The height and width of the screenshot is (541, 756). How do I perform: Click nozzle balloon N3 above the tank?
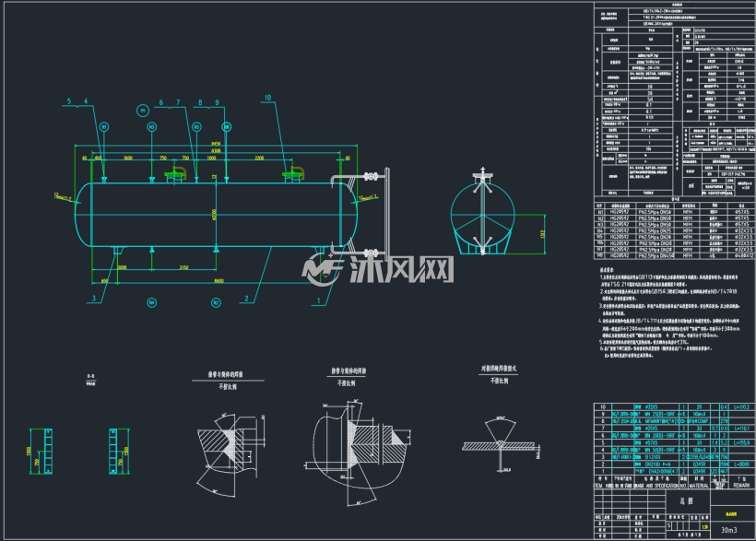pos(151,127)
